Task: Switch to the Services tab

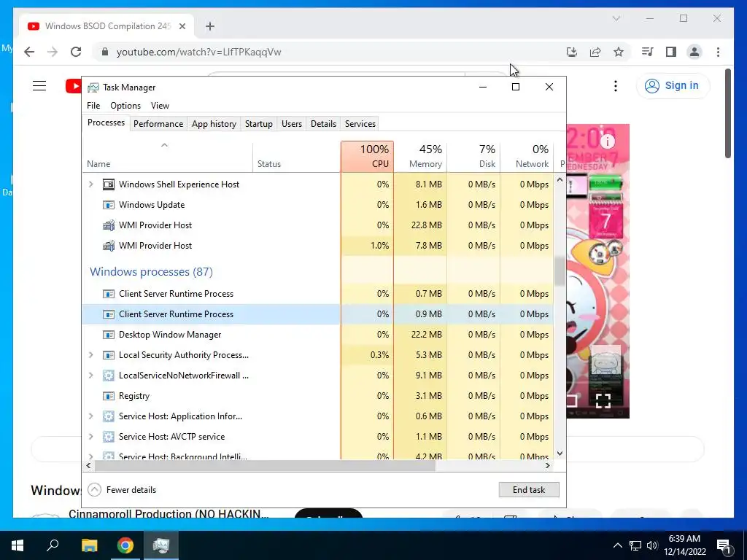Action: [360, 124]
